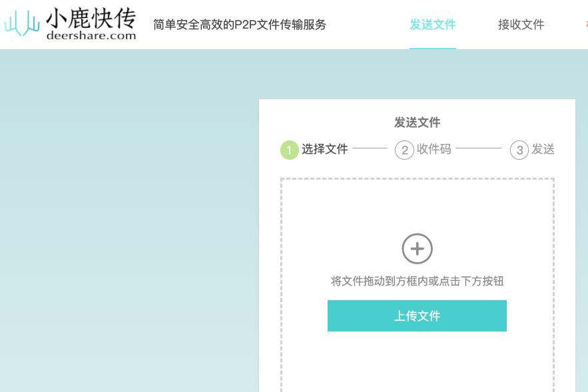
Task: Click the 发送文件 card heading
Action: click(416, 122)
